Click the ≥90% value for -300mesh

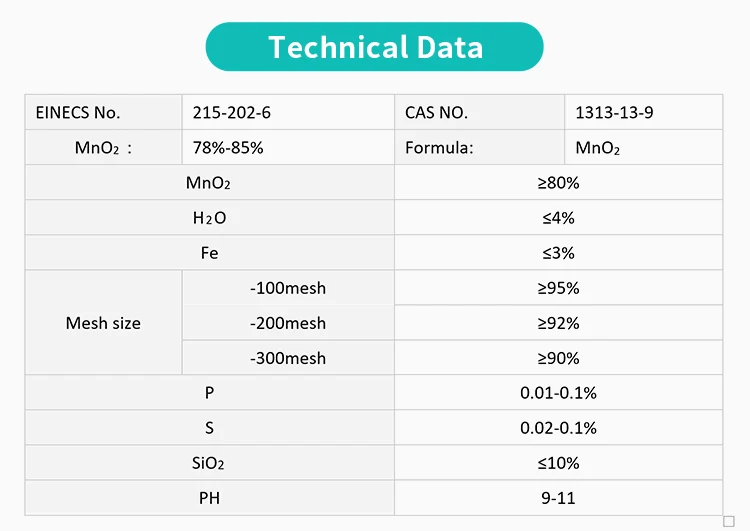pos(558,358)
